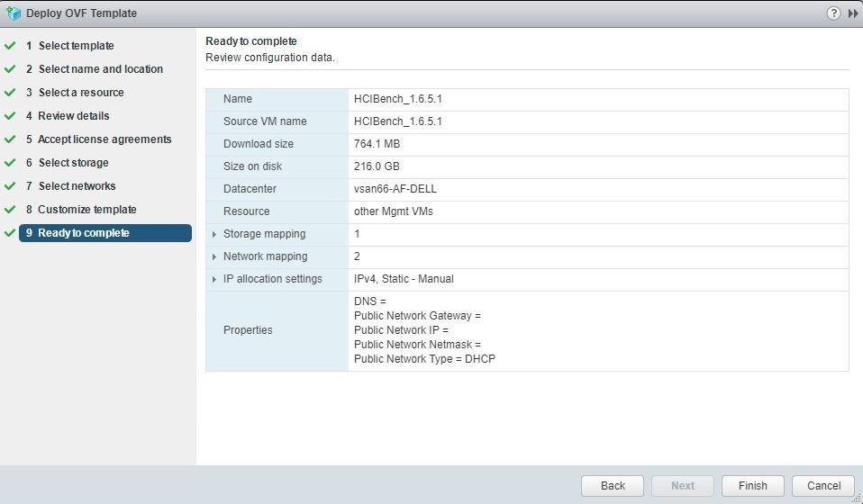This screenshot has width=863, height=504.
Task: Click green checkmark beside Ready to complete
Action: 11,233
